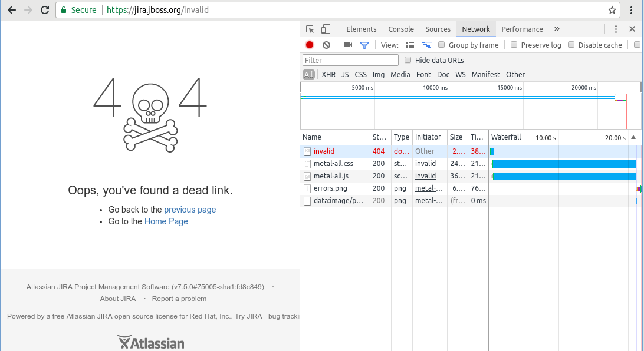Select the Network tab
644x351 pixels.
coord(476,29)
